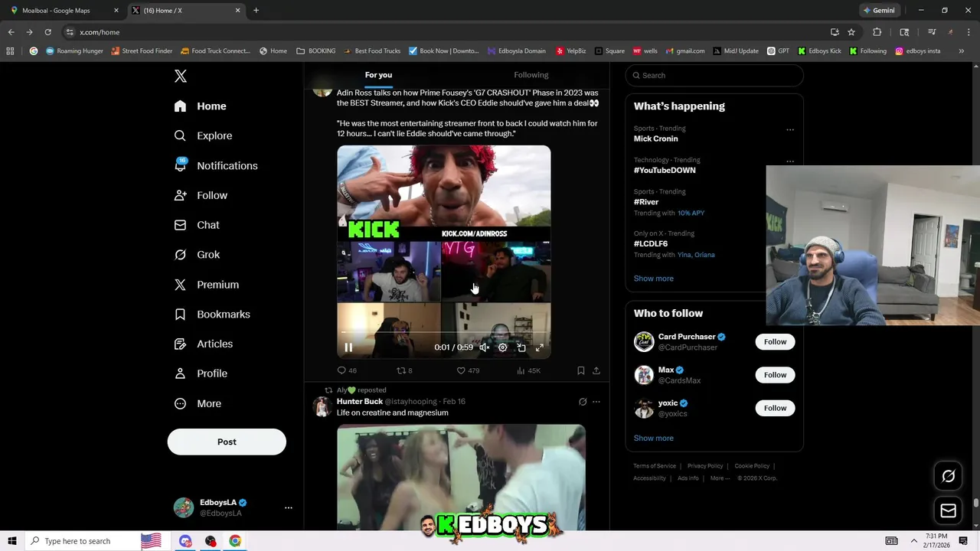Image resolution: width=980 pixels, height=551 pixels.
Task: Expand the video to fullscreen
Action: pyautogui.click(x=540, y=347)
